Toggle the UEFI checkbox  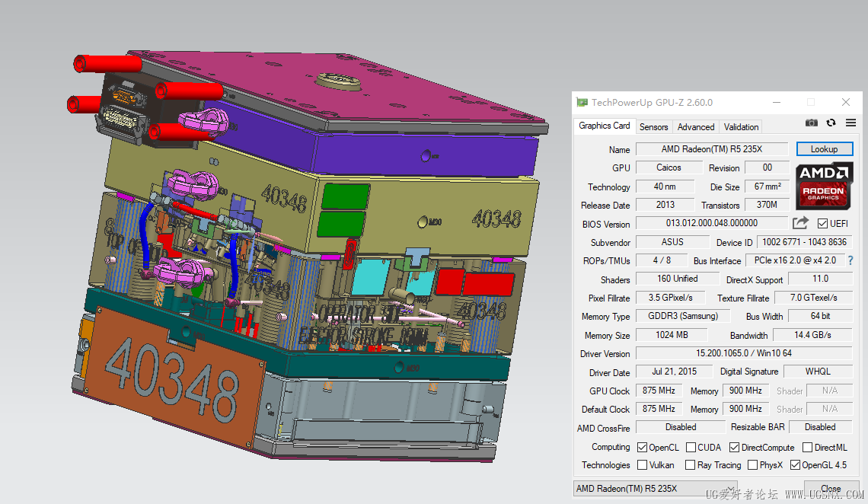point(822,224)
